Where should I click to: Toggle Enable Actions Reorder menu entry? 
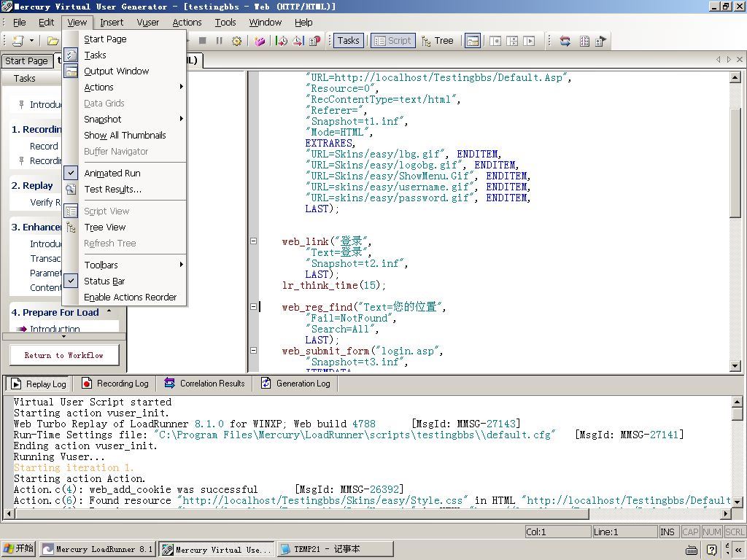point(130,297)
